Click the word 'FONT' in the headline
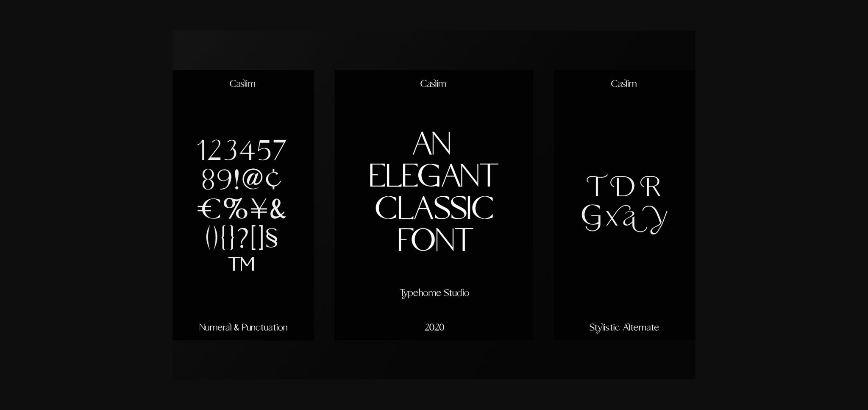Screen dimensions: 868x410 (435, 240)
